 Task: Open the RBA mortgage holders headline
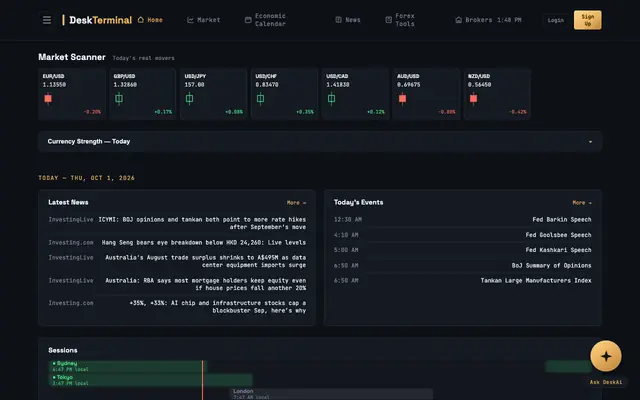206,284
